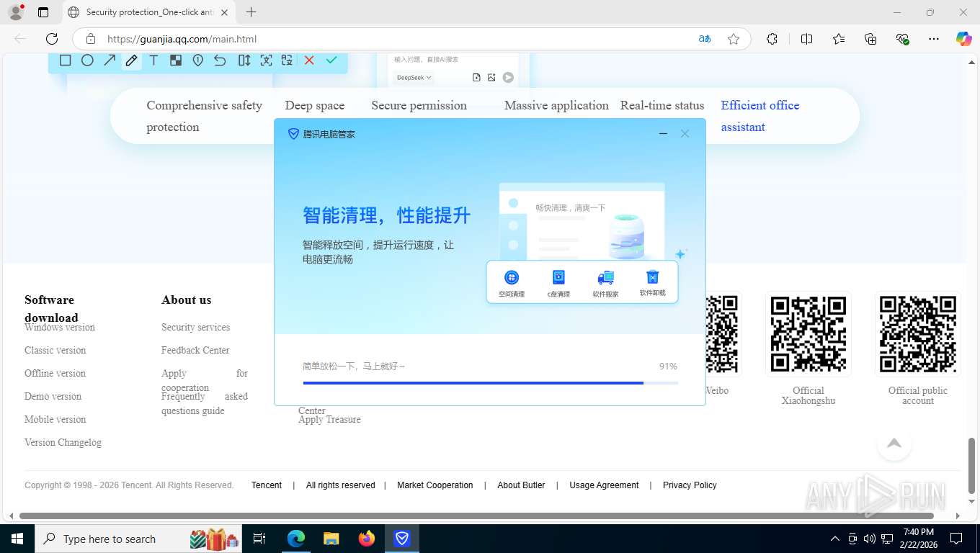Open the DeepSeek model dropdown
Viewport: 980px width, 553px height.
414,78
